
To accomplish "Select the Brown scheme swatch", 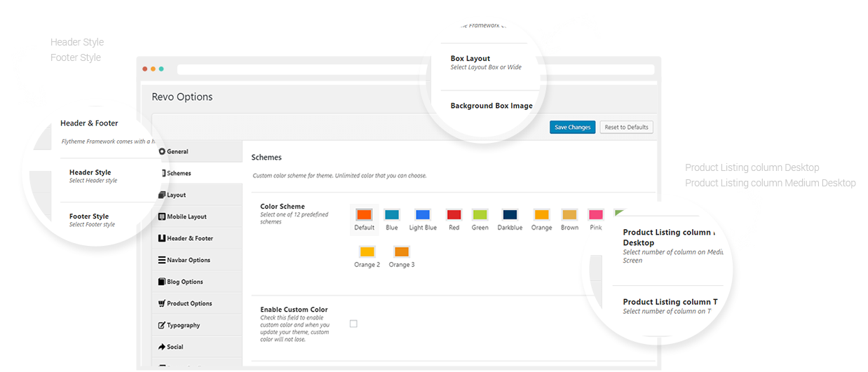I will [x=569, y=214].
